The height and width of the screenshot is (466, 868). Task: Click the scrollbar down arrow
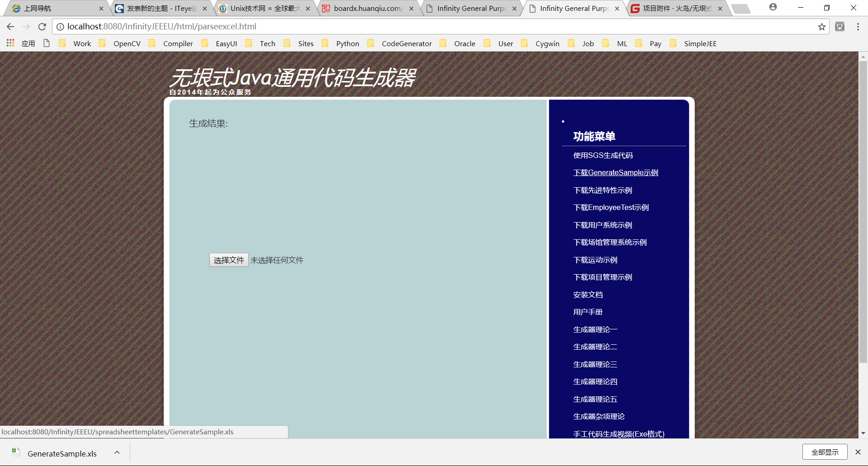coord(863,433)
